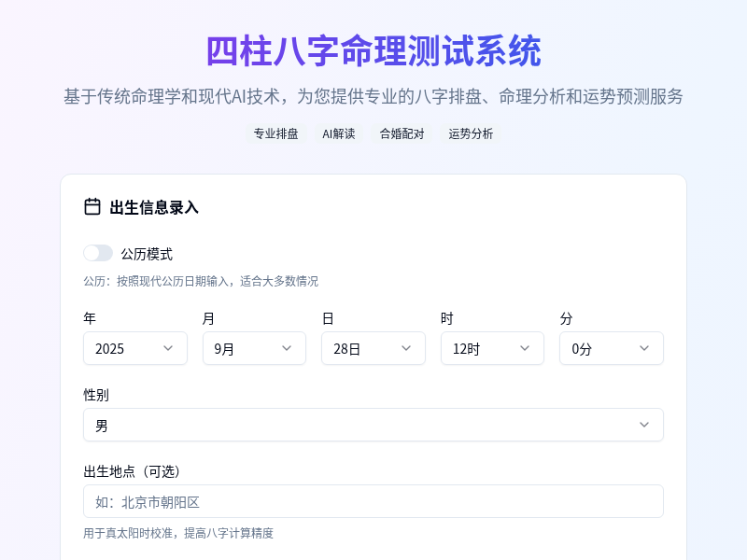Click the chevron arrow on the minute selector

click(x=645, y=348)
